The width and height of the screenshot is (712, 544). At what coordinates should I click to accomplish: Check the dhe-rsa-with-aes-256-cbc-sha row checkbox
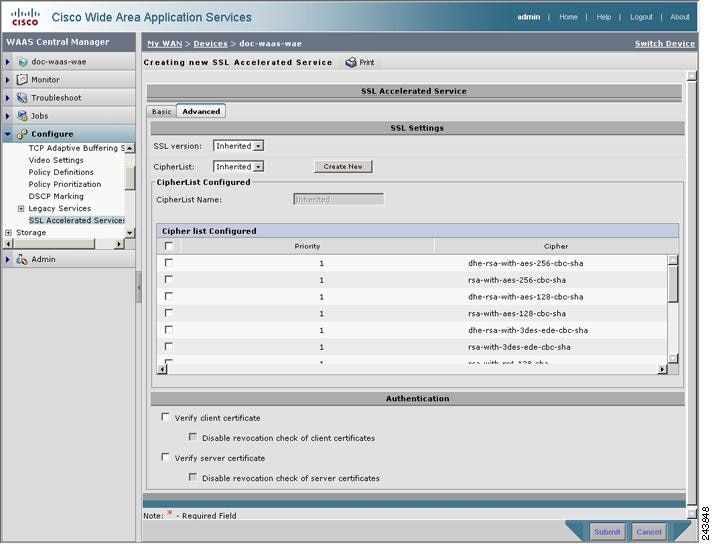[x=168, y=262]
